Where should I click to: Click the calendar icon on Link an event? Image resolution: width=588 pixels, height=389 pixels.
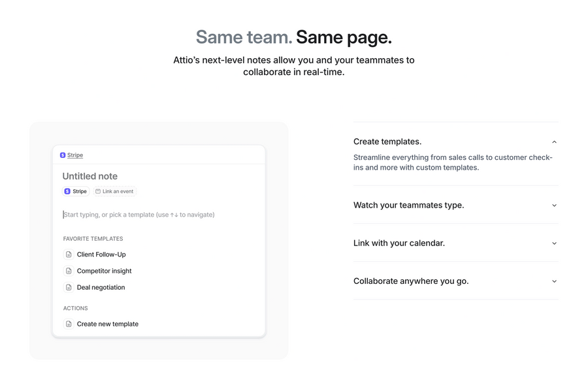(97, 191)
